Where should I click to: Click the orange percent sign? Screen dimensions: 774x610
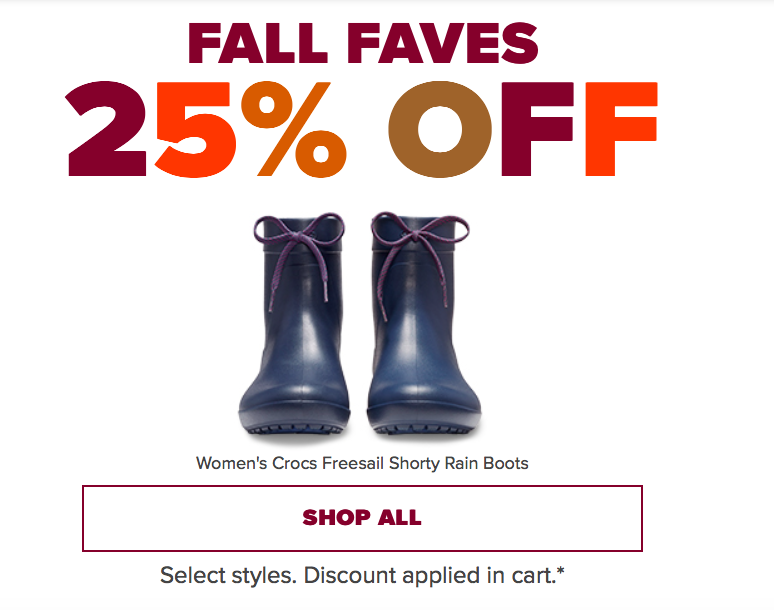[294, 129]
